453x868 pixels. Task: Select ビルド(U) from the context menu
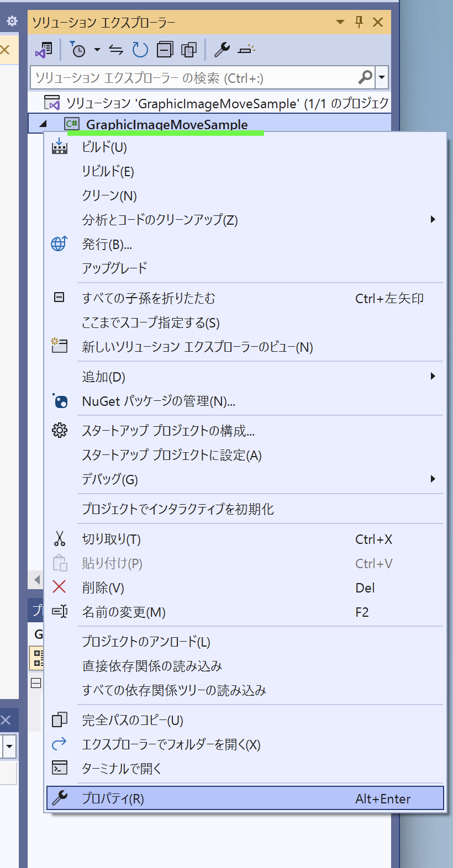(x=110, y=148)
